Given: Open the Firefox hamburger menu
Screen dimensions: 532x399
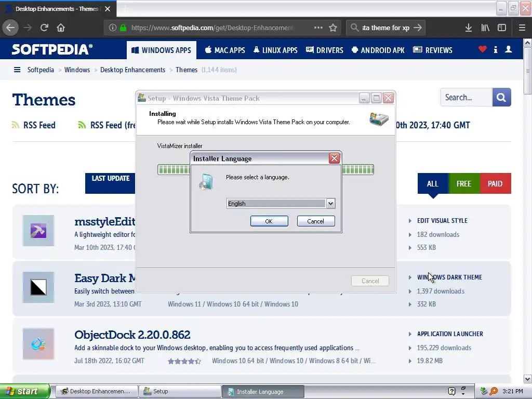Looking at the screenshot, I should pyautogui.click(x=522, y=28).
